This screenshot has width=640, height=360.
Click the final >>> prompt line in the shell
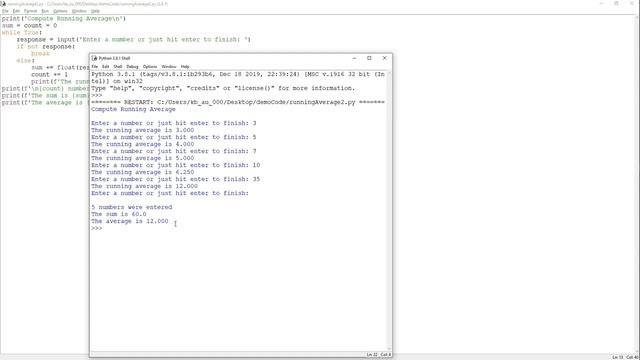(97, 228)
